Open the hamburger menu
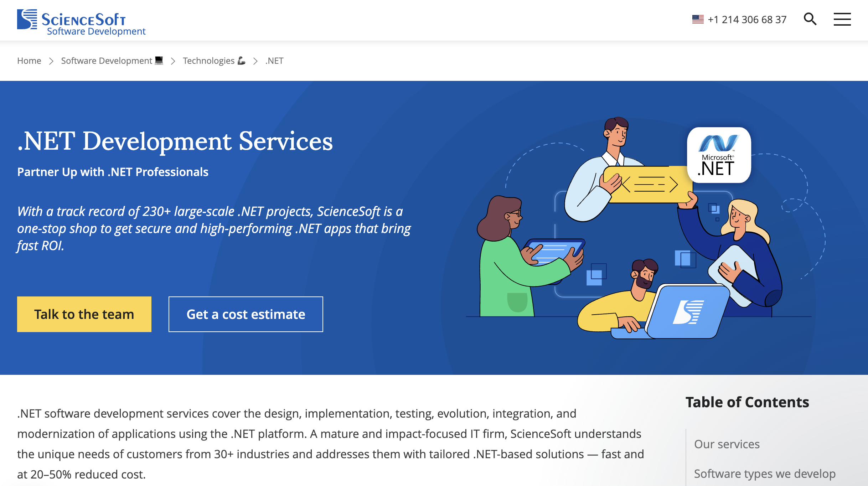Viewport: 868px width, 486px height. point(842,19)
